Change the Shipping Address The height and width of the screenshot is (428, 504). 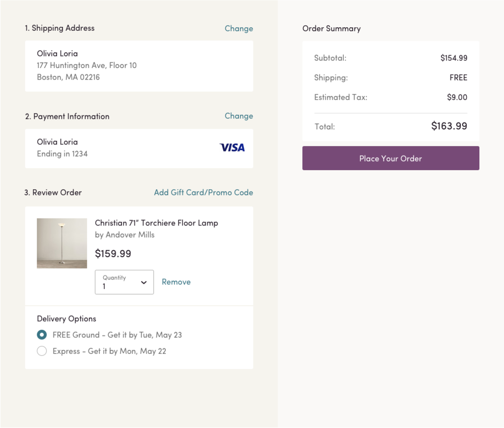[239, 29]
